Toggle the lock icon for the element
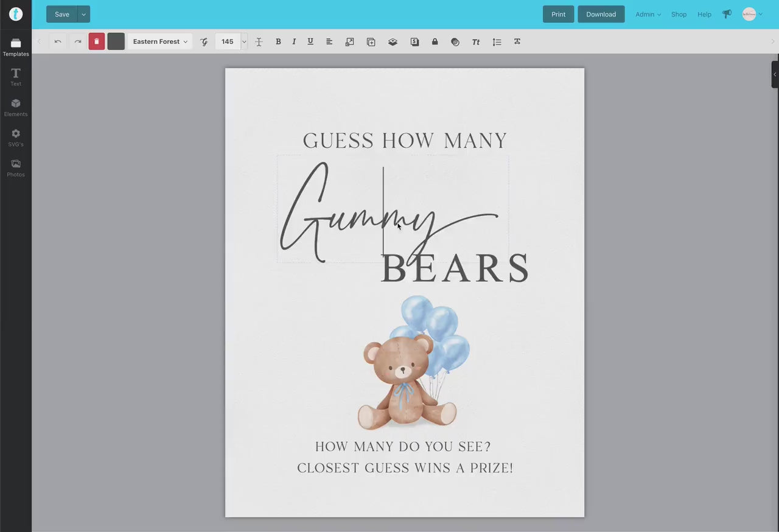 pos(435,42)
